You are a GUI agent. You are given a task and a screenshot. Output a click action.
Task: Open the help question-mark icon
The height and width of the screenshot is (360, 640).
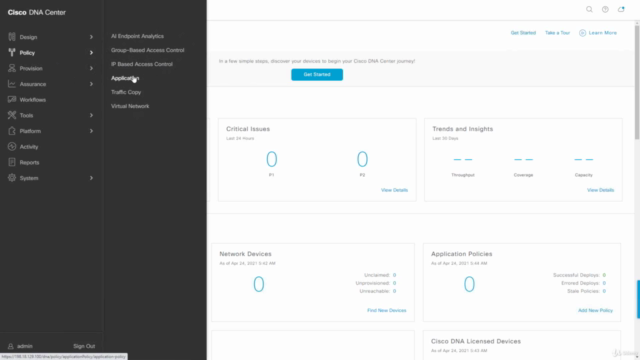(x=605, y=9)
